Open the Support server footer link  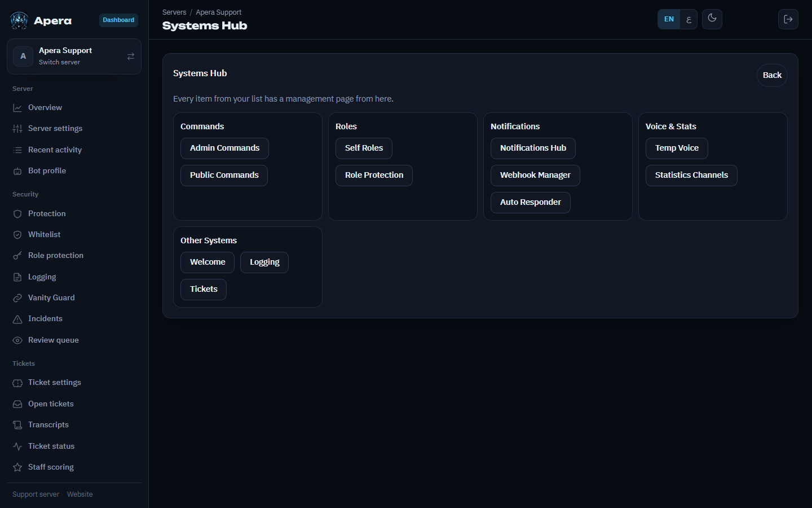36,494
